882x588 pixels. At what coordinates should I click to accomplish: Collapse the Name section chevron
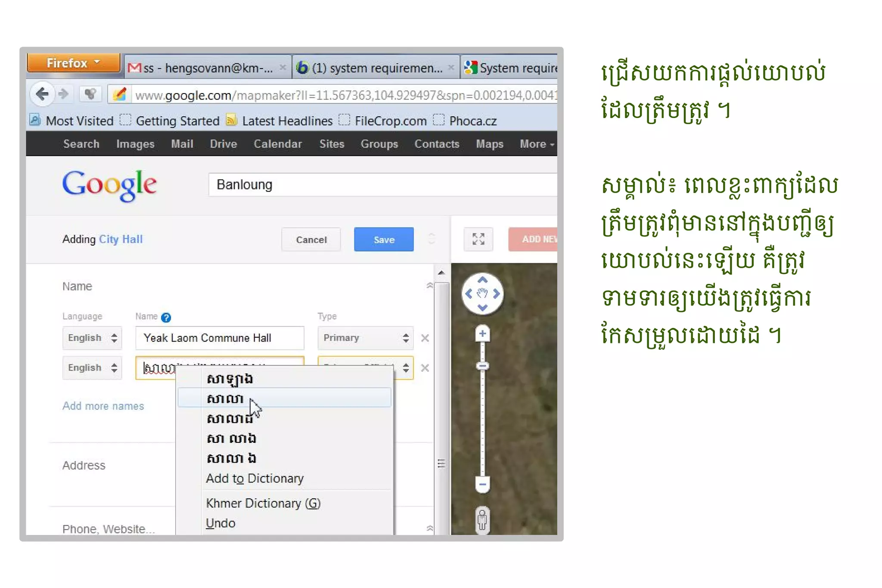coord(429,285)
